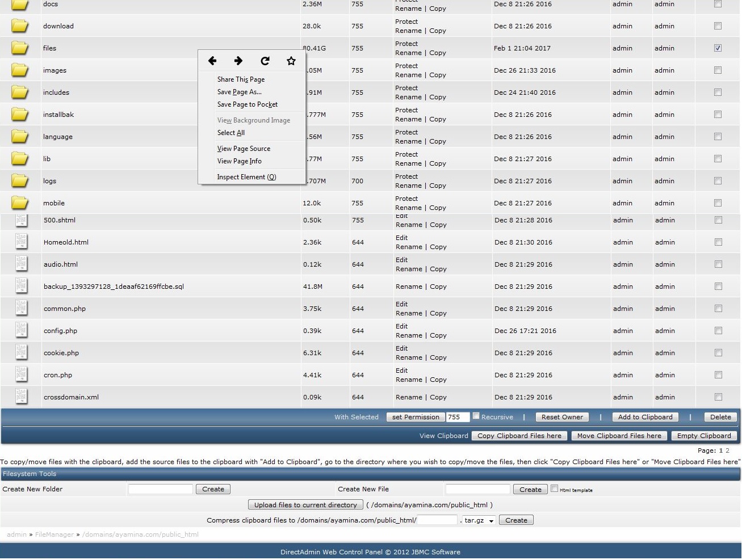Image resolution: width=742 pixels, height=560 pixels.
Task: Click the reload icon in context menu
Action: [x=265, y=61]
